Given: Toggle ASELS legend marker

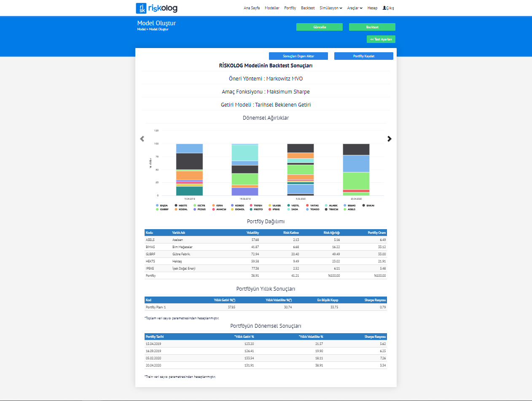Looking at the screenshot, I should pos(349,209).
